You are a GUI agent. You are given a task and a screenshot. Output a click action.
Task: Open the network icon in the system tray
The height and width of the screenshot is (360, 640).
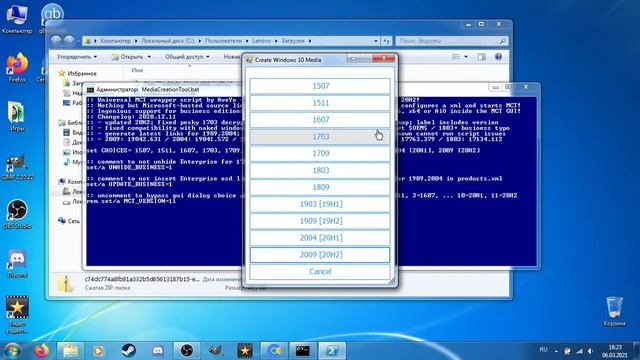point(580,351)
